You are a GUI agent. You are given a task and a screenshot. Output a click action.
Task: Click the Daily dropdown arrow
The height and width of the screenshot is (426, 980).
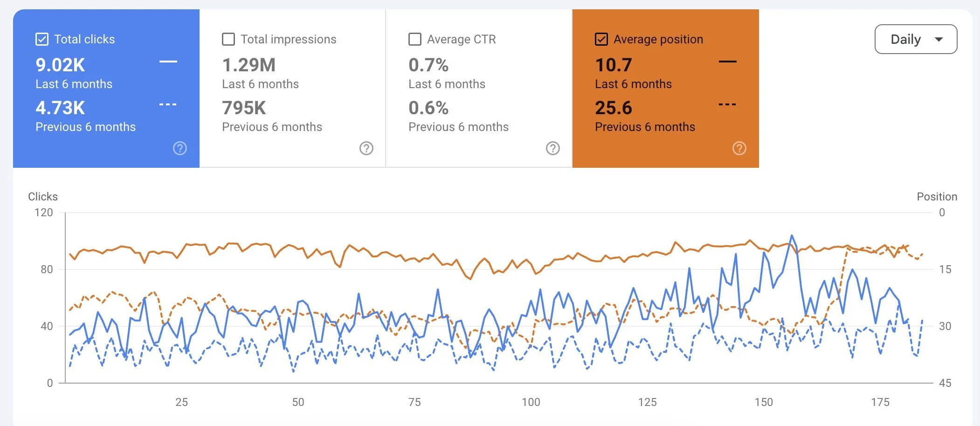point(939,40)
